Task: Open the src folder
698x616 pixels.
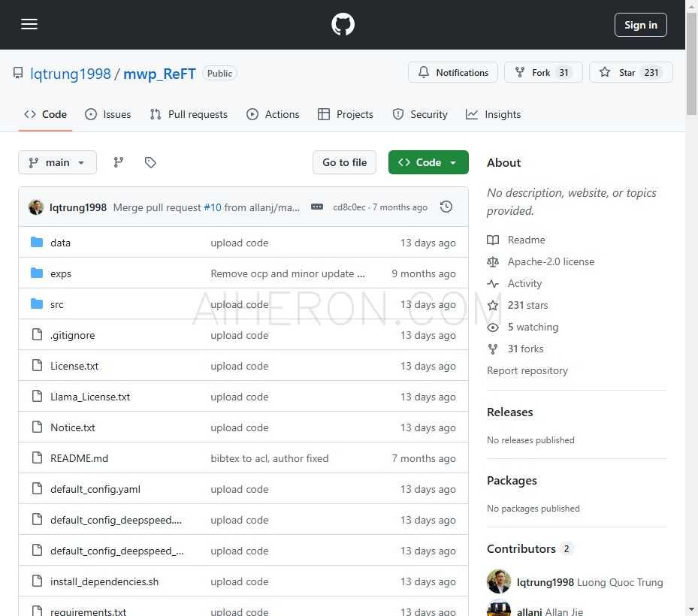Action: point(57,304)
